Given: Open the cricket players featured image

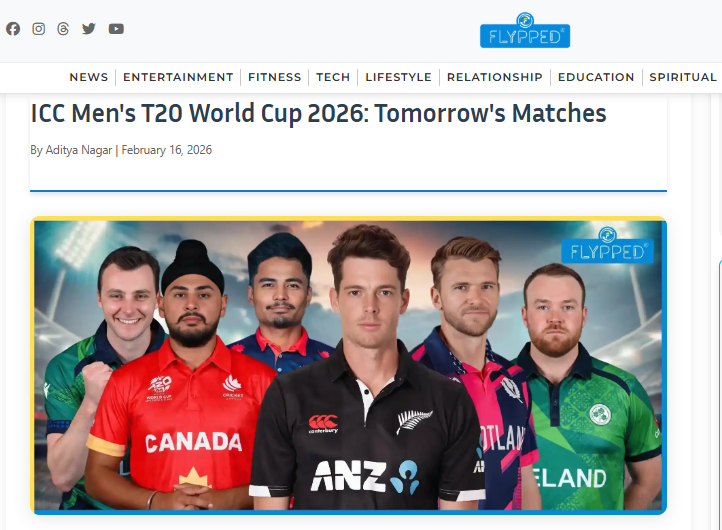Looking at the screenshot, I should pos(349,365).
